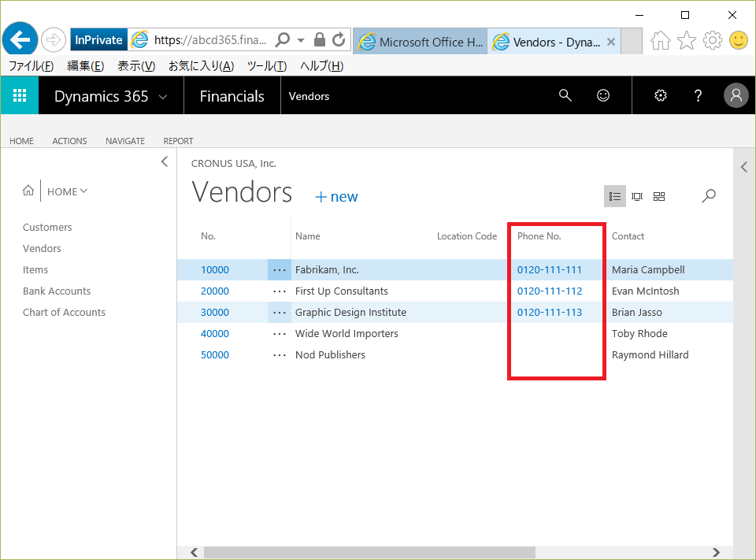The image size is (756, 560).
Task: Click the browser Refresh icon
Action: coord(339,39)
